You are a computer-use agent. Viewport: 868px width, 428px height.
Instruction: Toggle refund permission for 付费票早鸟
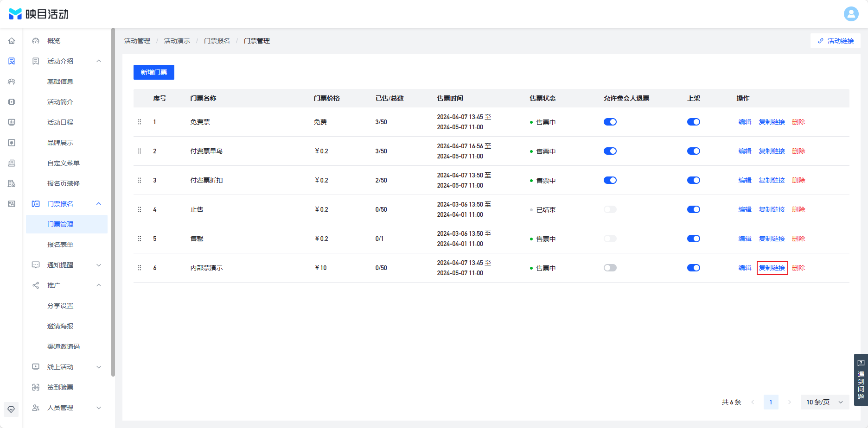pos(610,151)
